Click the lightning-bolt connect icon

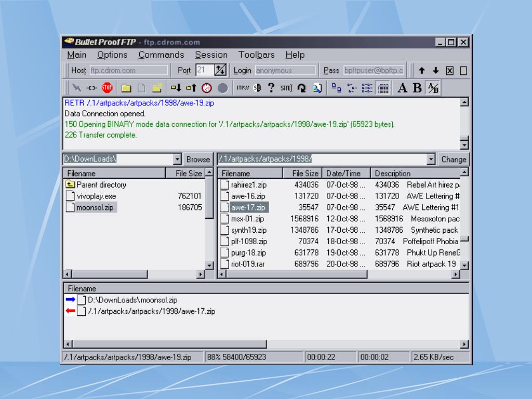click(77, 88)
